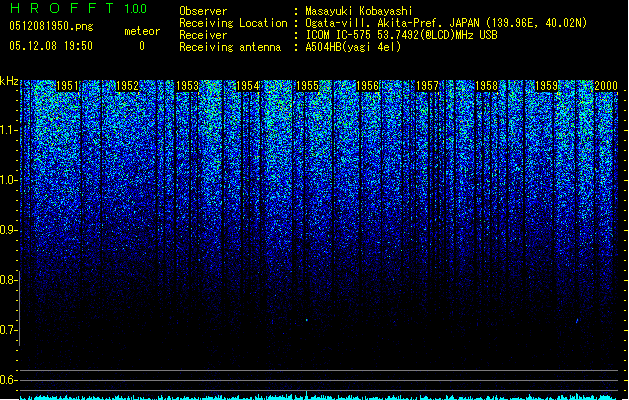Click the ICOM IC-575 53.7492 MHz USB text
This screenshot has width=629, height=400.
(402, 35)
